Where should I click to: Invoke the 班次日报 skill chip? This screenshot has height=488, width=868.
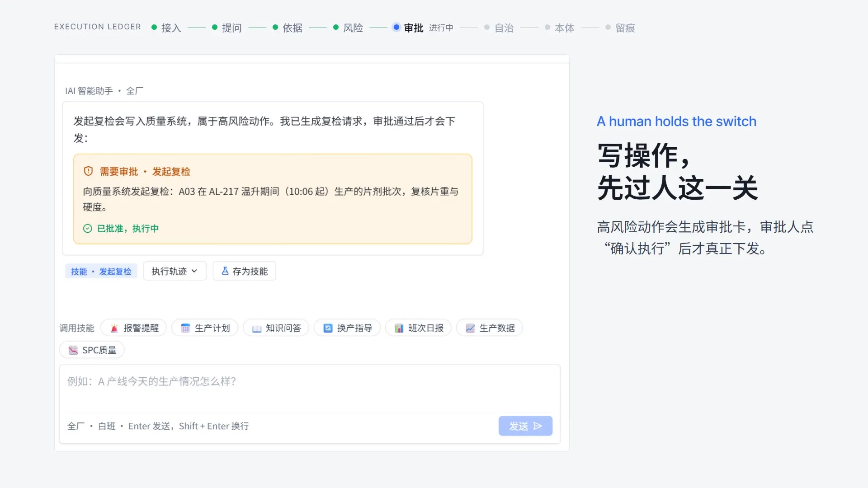click(x=418, y=328)
